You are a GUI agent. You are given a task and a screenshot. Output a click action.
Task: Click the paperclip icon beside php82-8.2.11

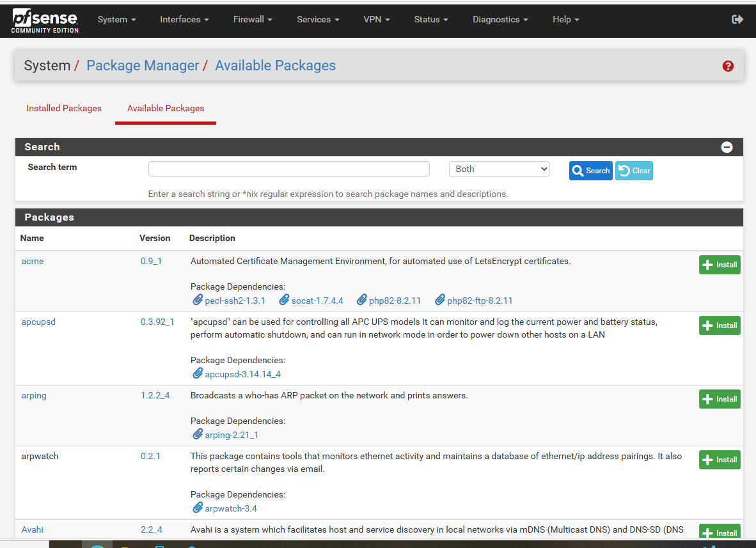click(361, 300)
